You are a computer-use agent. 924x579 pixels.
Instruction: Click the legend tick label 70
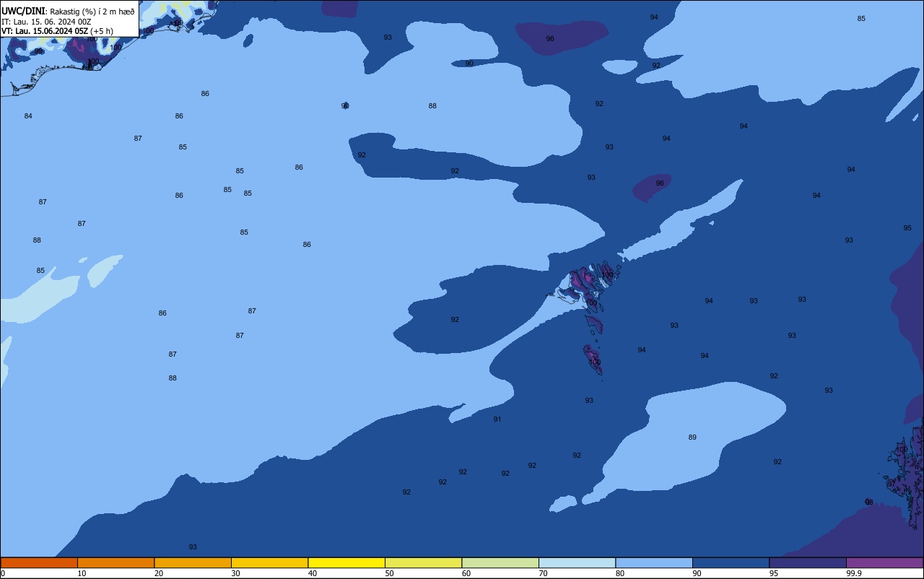coord(543,573)
